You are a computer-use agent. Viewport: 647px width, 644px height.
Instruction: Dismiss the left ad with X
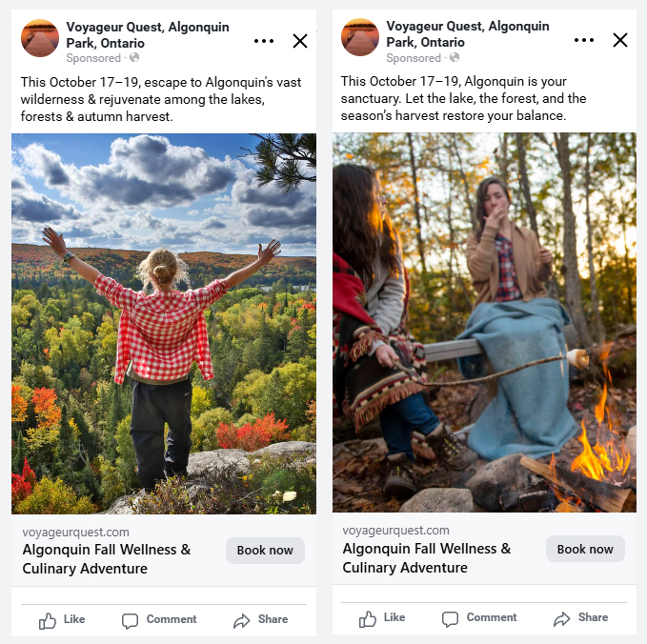pos(300,41)
